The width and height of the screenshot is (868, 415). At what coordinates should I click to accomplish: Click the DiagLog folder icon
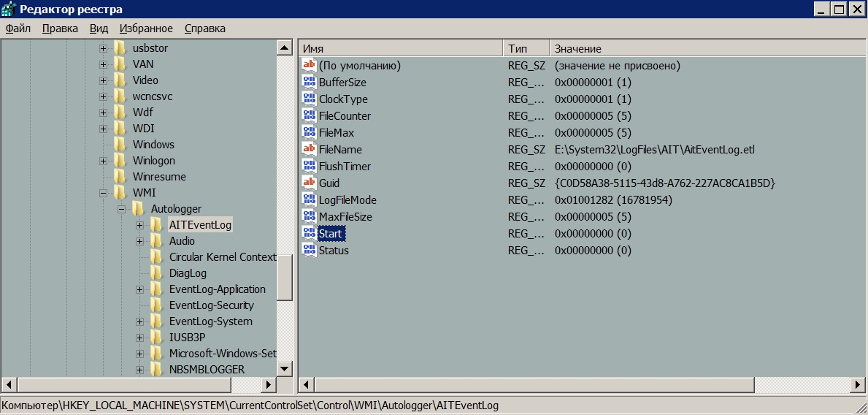pos(157,273)
